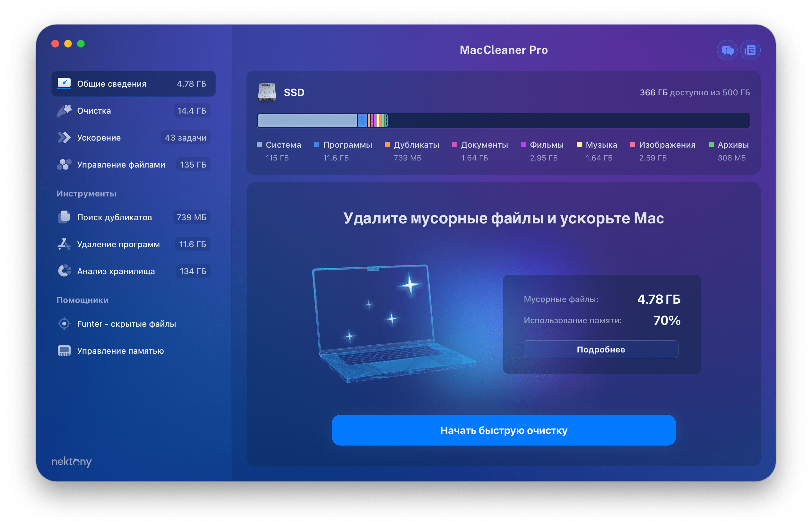Viewport: 812px width, 529px height.
Task: Click the Дубликаты orange legend swatch
Action: click(x=387, y=144)
